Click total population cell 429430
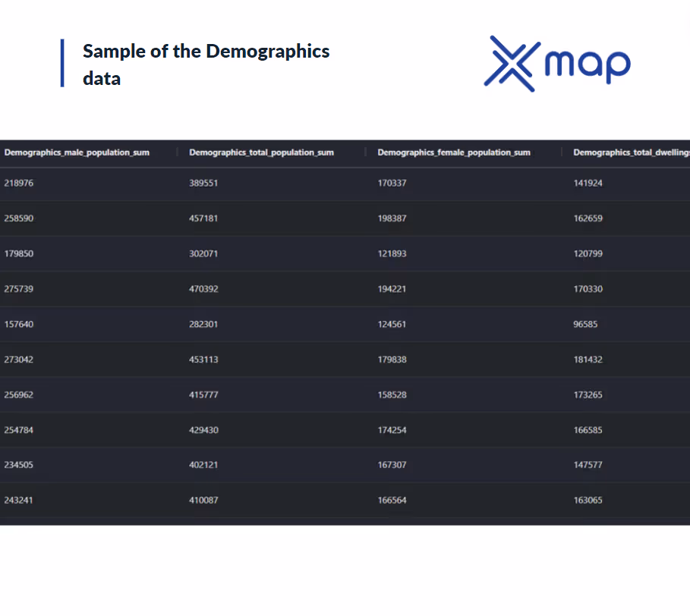This screenshot has width=690, height=616. pyautogui.click(x=203, y=430)
